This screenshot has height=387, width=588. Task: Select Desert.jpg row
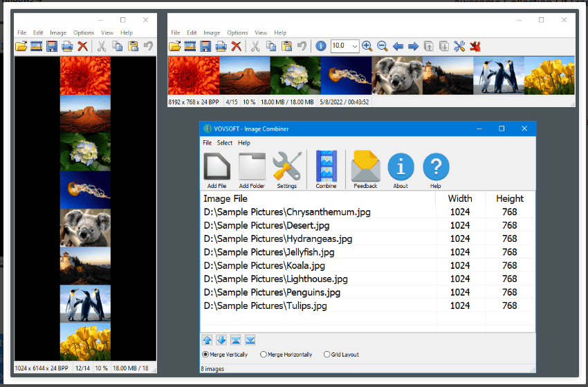(x=367, y=225)
